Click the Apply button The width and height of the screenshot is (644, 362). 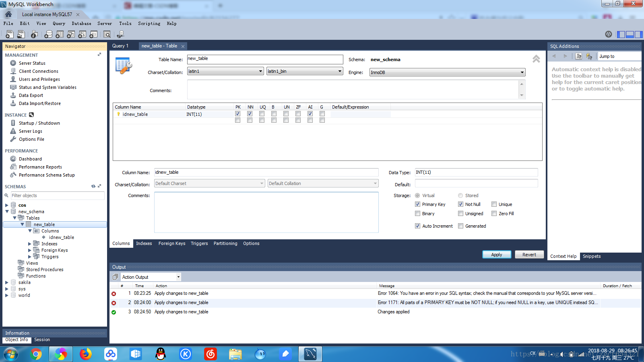pyautogui.click(x=497, y=255)
